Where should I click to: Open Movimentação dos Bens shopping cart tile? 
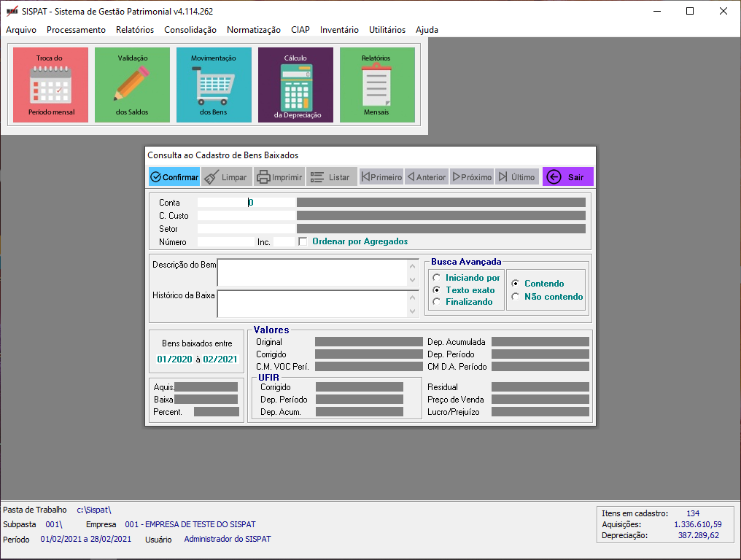(214, 85)
